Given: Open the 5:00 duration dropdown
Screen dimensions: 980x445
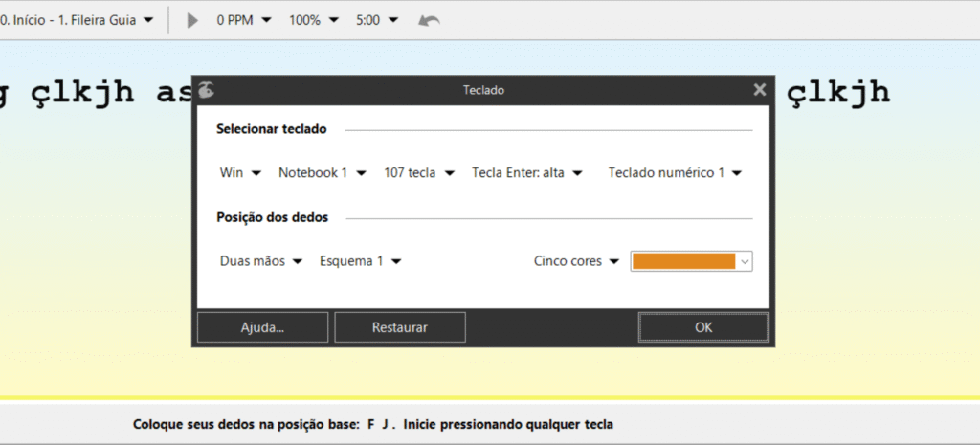Looking at the screenshot, I should point(377,20).
